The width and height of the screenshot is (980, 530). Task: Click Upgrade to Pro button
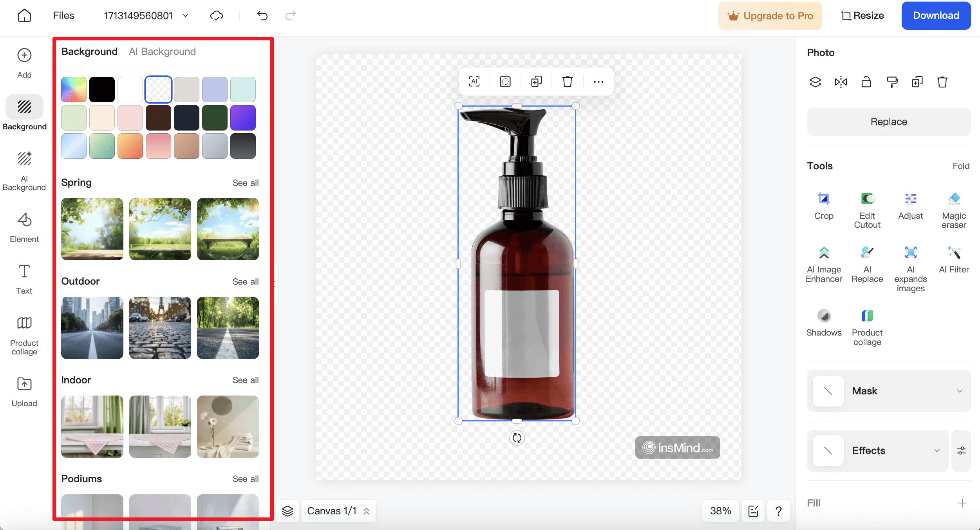click(x=770, y=16)
